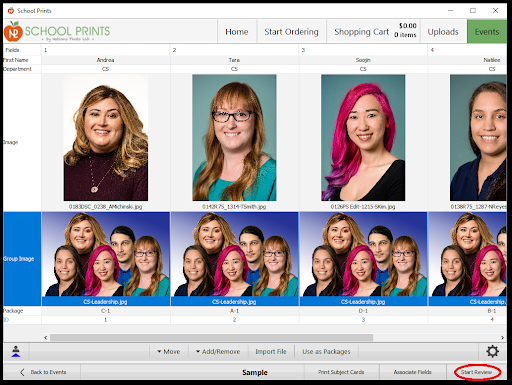
Task: Click ID cell 1
Action: coord(106,320)
